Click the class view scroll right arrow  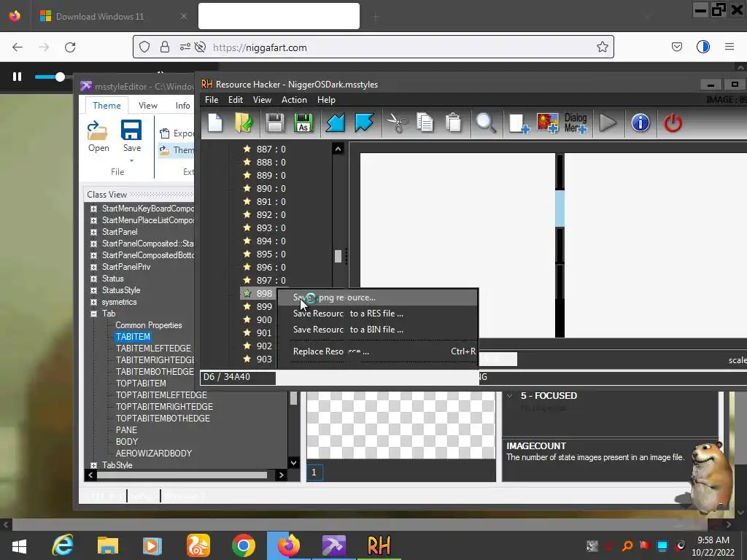coord(281,475)
